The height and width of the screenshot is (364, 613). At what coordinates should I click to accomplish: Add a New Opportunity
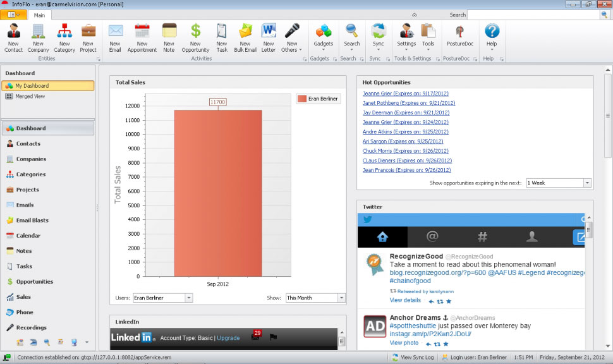pos(195,37)
